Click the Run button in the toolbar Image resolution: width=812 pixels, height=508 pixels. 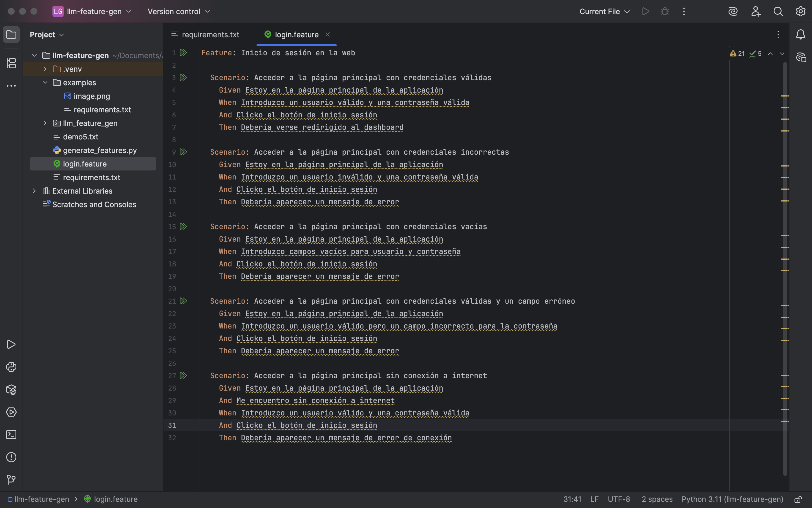point(646,11)
